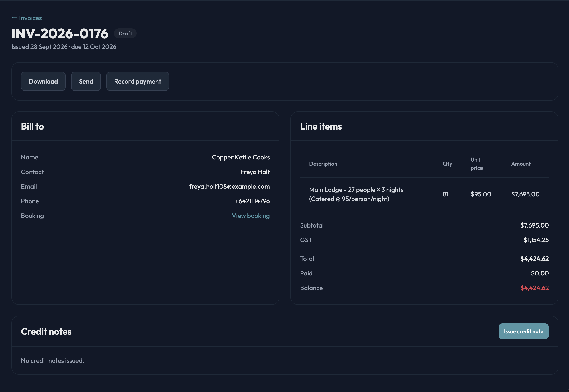Go back to Invoices list
The image size is (569, 392).
coord(27,18)
